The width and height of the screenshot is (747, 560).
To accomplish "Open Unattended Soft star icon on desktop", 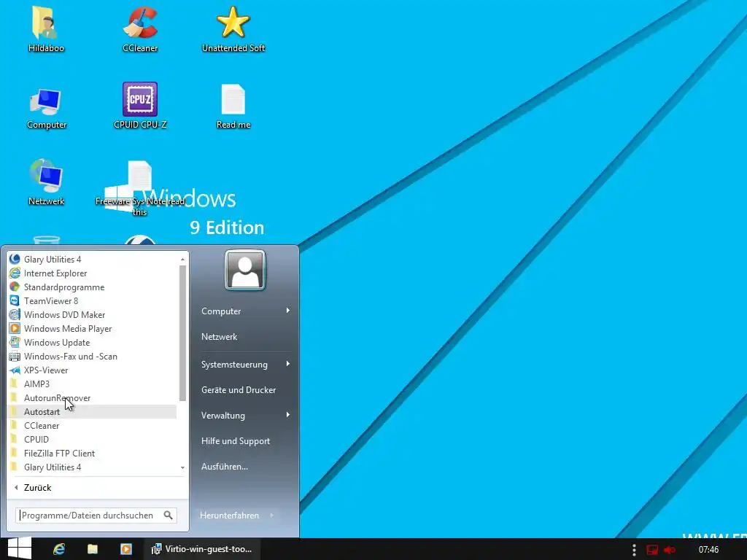I will click(x=233, y=29).
